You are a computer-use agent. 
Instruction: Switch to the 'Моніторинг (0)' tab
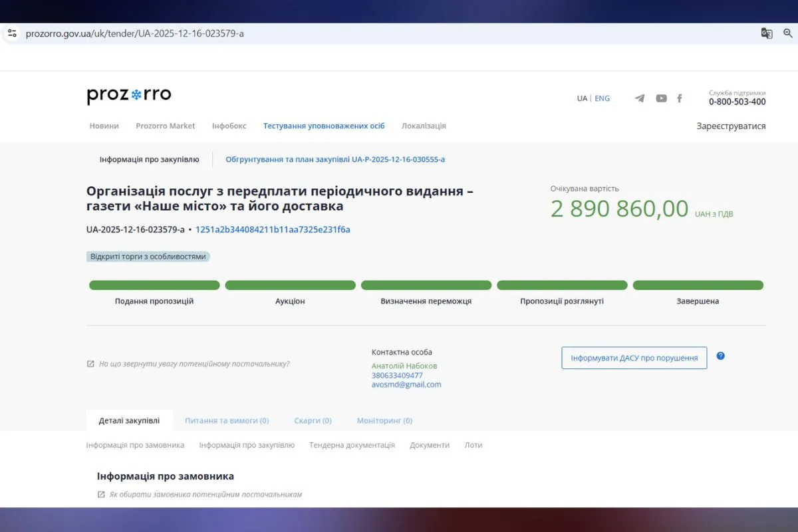click(x=384, y=420)
